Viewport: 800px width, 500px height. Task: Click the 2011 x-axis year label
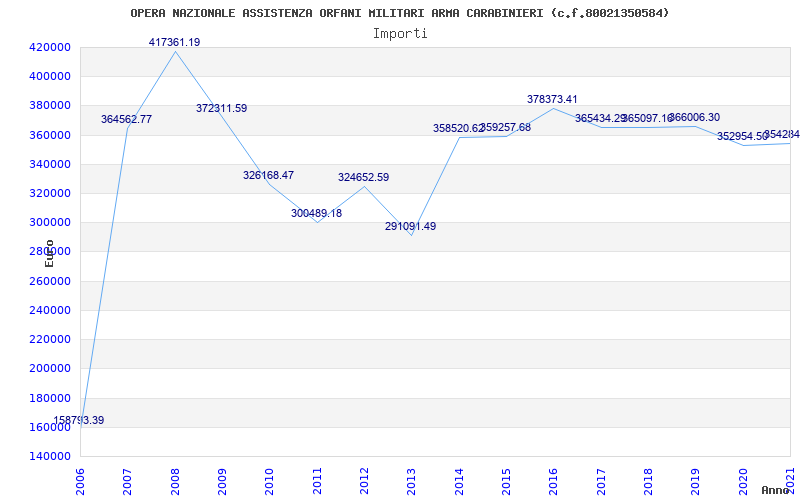317,482
